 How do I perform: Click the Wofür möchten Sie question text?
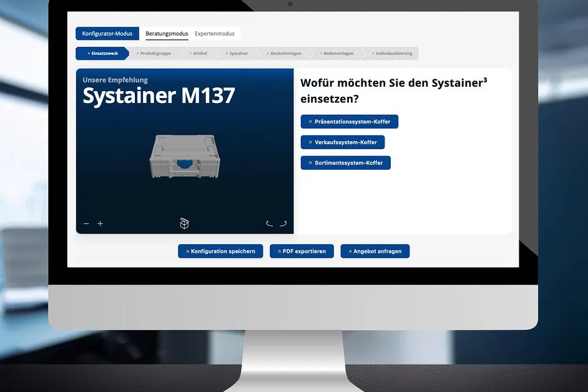point(394,91)
